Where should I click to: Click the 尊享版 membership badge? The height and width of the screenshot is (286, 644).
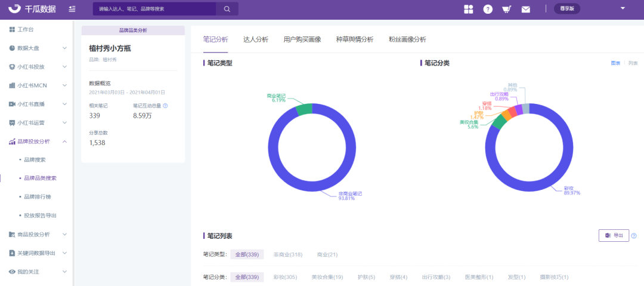567,8
